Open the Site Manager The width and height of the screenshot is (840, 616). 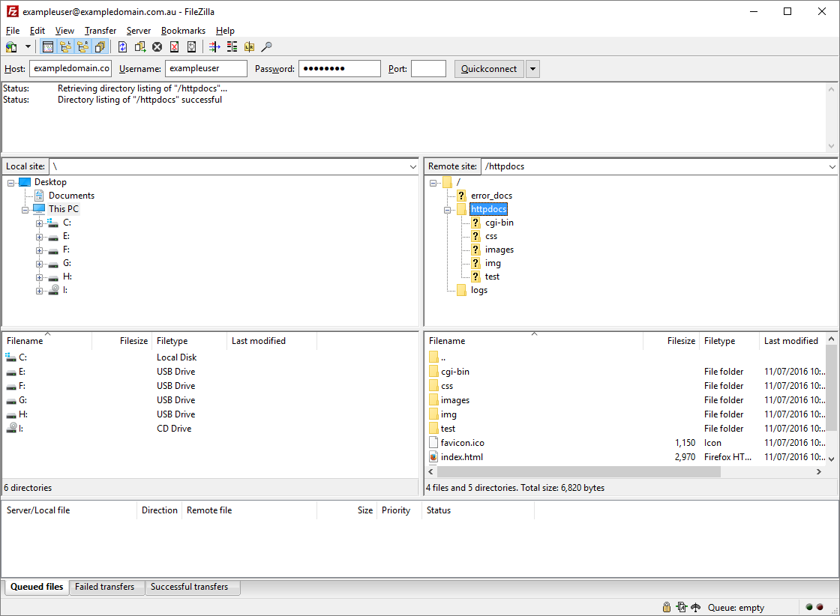[12, 46]
